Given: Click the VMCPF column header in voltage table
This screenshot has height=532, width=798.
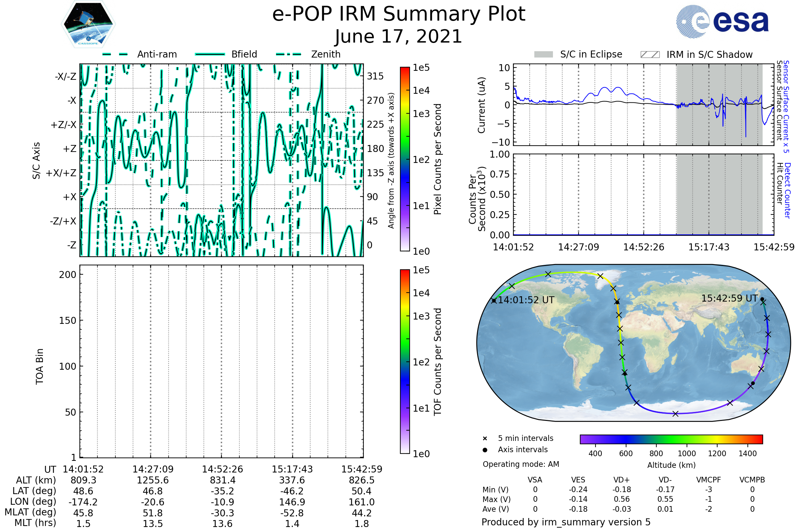Looking at the screenshot, I should 709,480.
